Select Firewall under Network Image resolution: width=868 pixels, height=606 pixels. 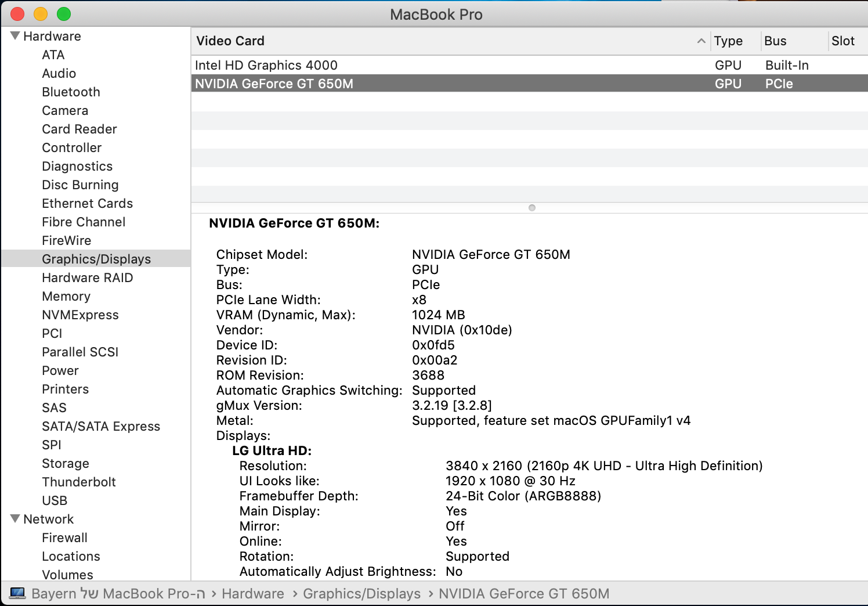pyautogui.click(x=64, y=538)
